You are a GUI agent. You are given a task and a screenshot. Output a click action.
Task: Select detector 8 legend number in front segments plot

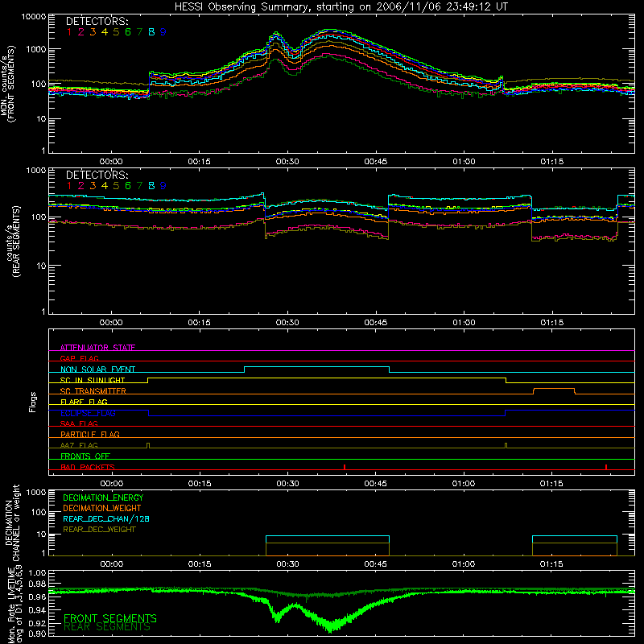151,32
